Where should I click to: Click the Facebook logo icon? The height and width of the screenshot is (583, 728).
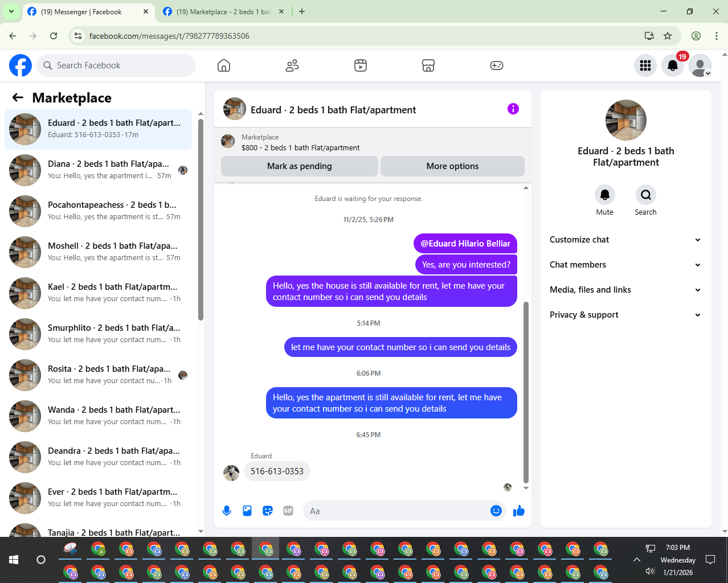(21, 65)
